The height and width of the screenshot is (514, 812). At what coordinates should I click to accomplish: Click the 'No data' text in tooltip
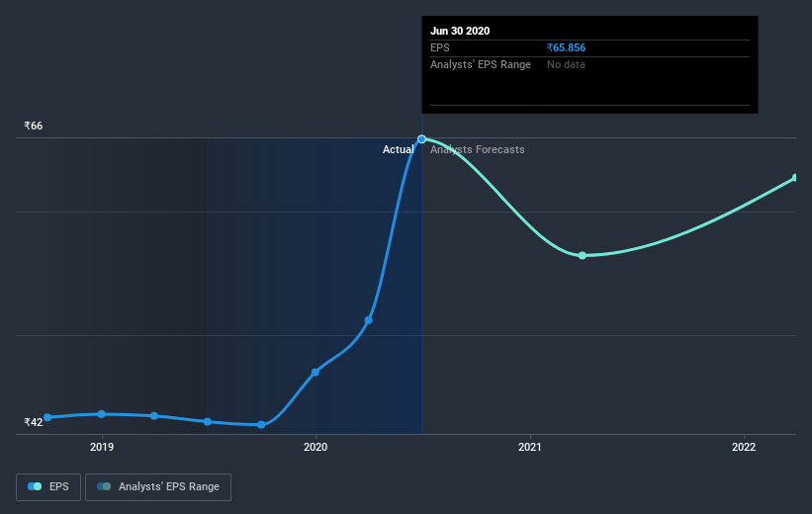(566, 64)
